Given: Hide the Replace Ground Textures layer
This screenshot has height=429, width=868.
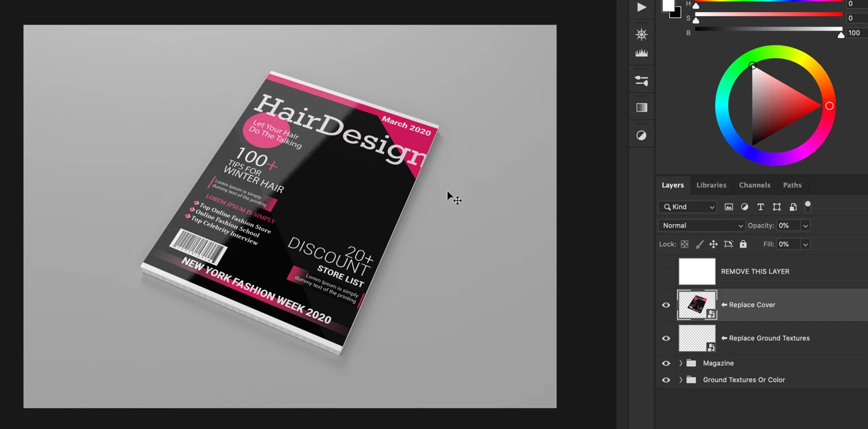Looking at the screenshot, I should [666, 338].
